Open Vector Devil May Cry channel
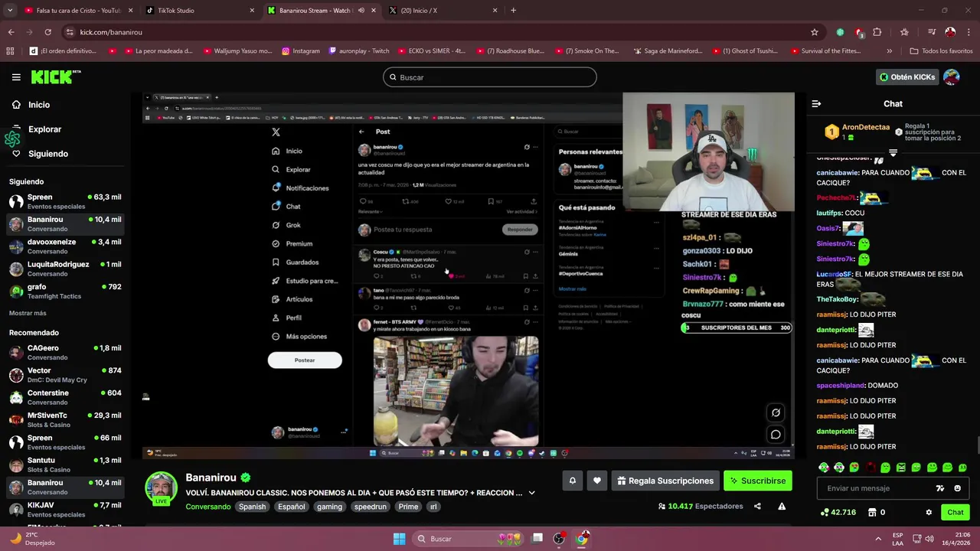 (x=65, y=375)
